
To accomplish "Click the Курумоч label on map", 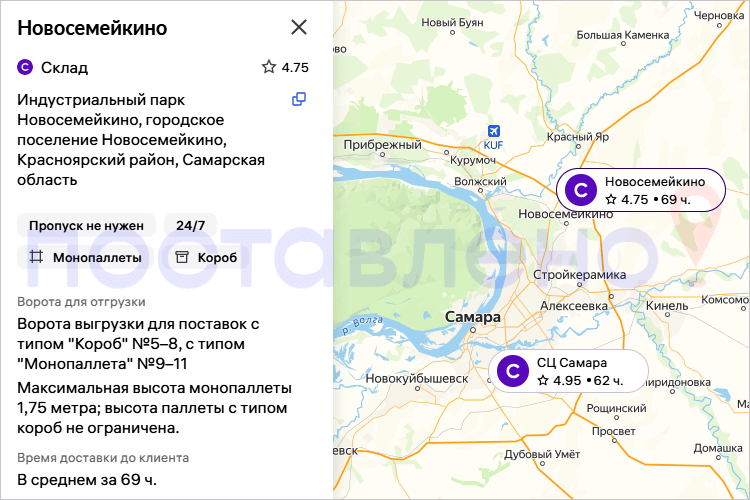I will point(473,160).
